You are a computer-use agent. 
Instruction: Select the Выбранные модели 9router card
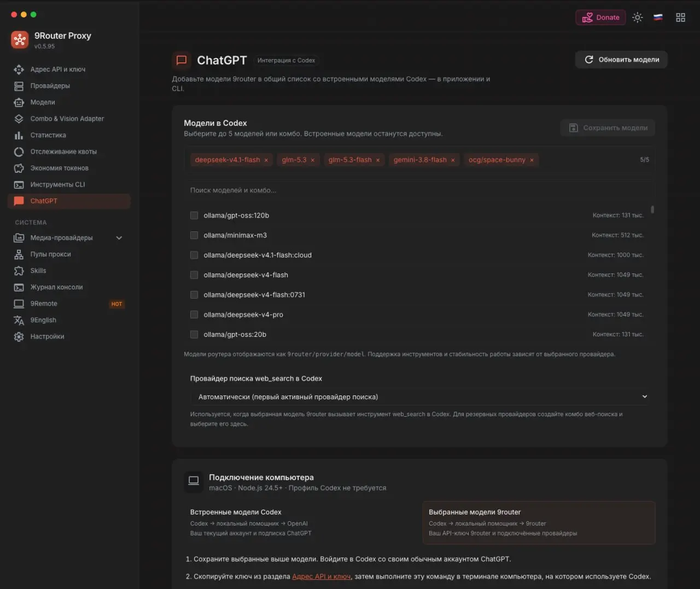point(539,523)
